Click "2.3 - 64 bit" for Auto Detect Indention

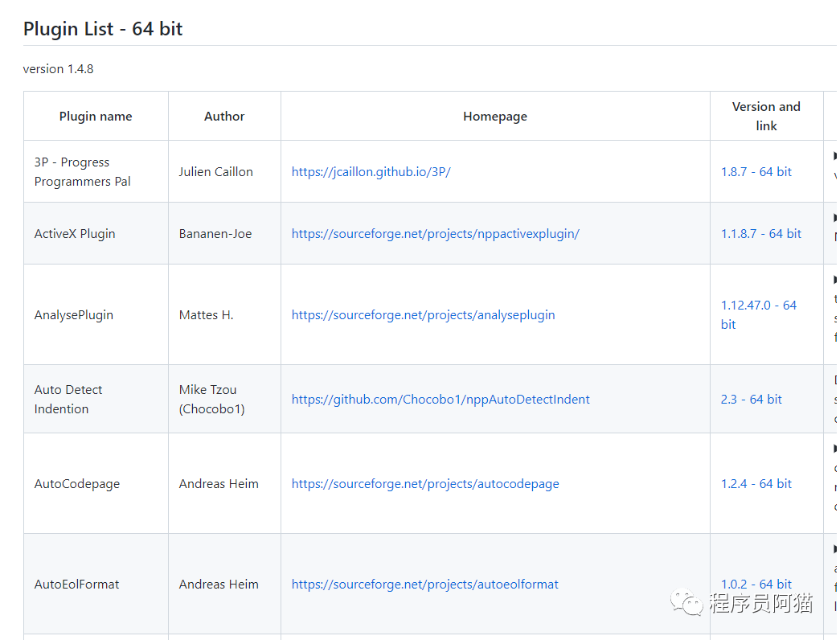click(751, 399)
